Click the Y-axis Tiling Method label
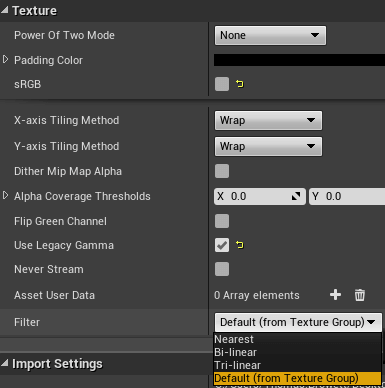This screenshot has width=385, height=388. [x=67, y=146]
